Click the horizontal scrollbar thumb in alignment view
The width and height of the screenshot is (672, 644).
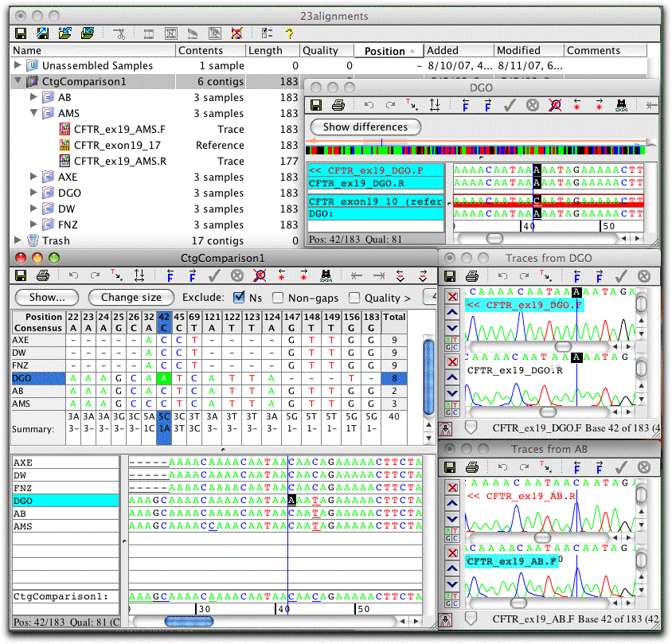pyautogui.click(x=189, y=621)
